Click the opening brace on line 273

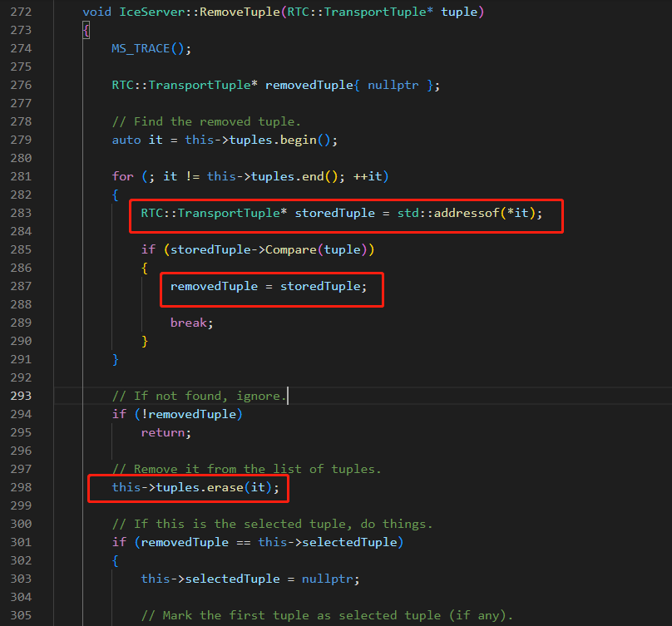point(86,31)
